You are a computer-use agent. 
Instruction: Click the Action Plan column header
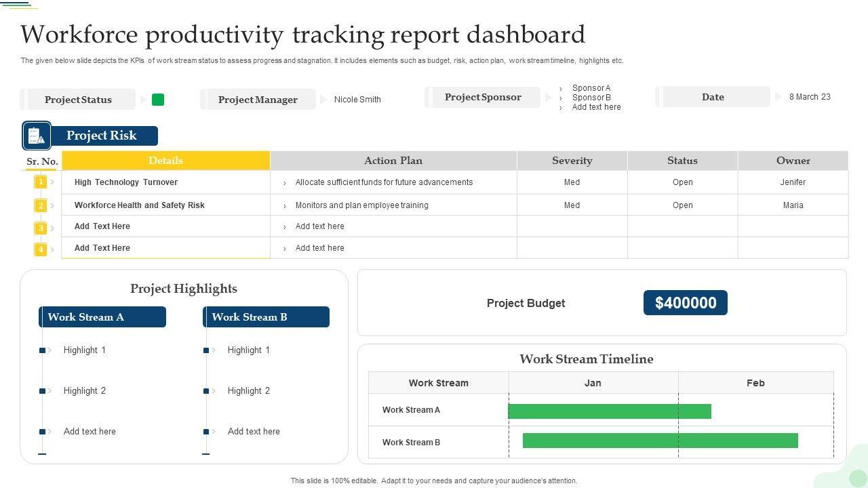[x=393, y=161]
